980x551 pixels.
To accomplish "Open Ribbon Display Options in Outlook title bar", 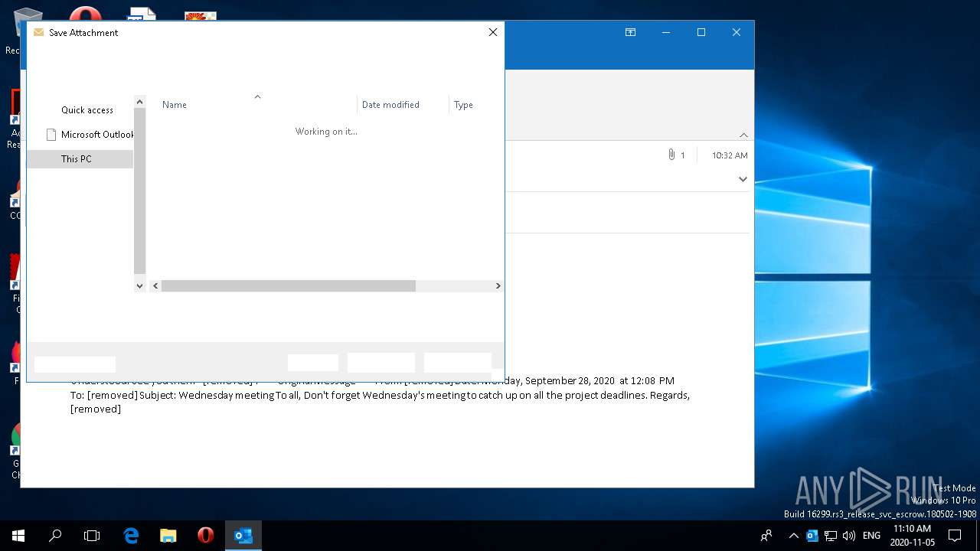I will [630, 32].
